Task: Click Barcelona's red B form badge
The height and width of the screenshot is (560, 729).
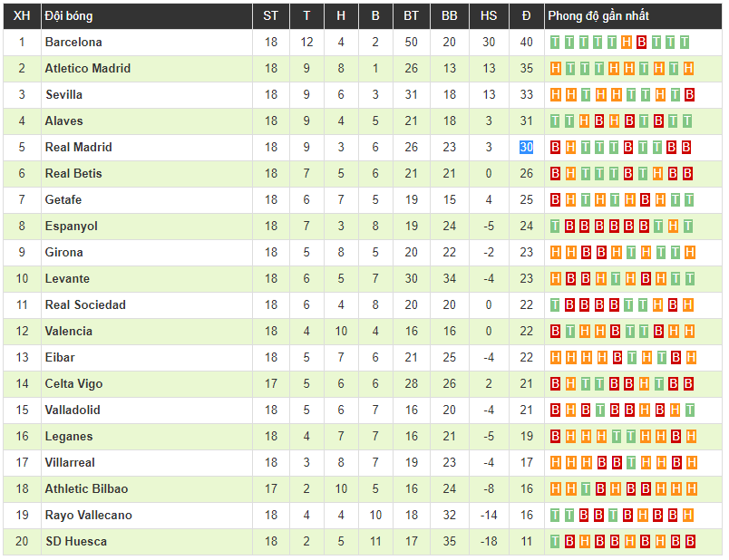Action: click(x=641, y=42)
